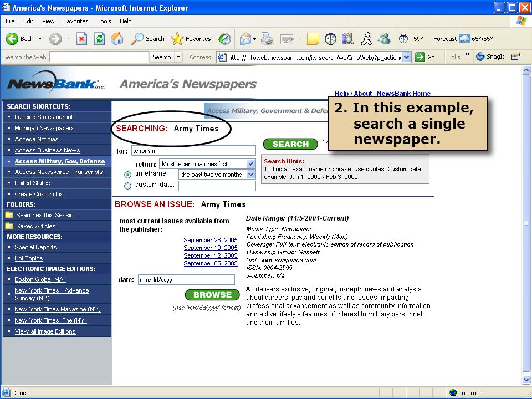Open Favorites star icon
Viewport: 532px width, 399px height.
pos(177,39)
